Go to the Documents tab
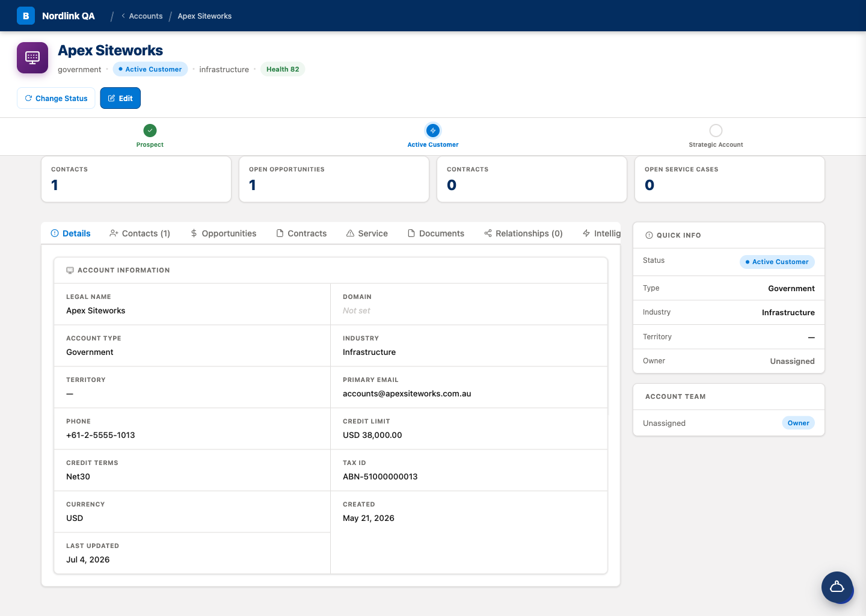Viewport: 866px width, 616px height. point(436,233)
